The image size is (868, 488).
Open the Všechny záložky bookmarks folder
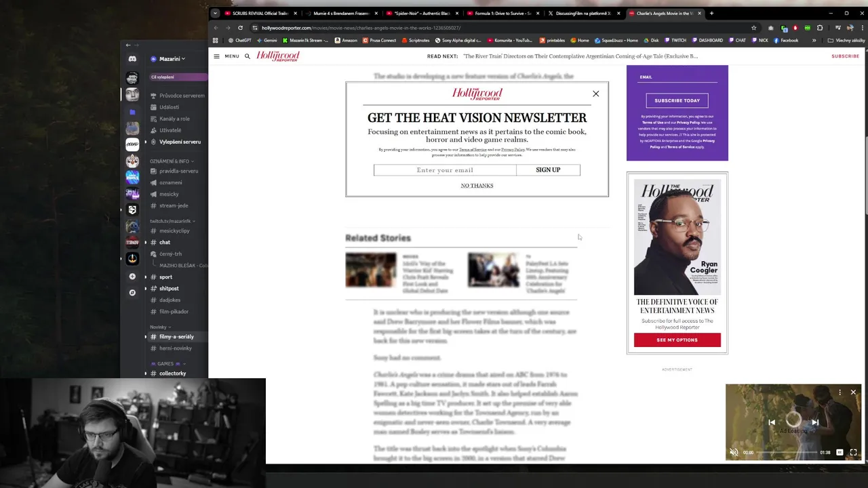pyautogui.click(x=846, y=41)
